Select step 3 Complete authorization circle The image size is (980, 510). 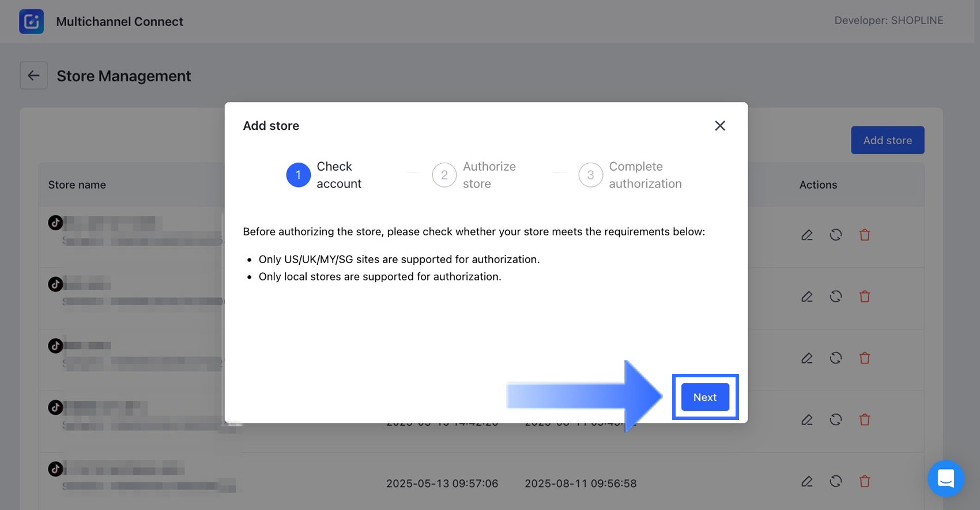point(591,175)
